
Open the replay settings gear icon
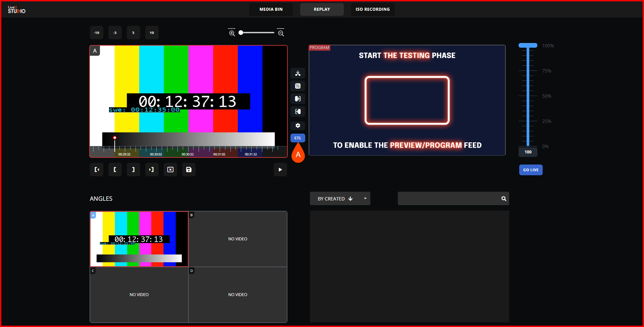[x=298, y=126]
